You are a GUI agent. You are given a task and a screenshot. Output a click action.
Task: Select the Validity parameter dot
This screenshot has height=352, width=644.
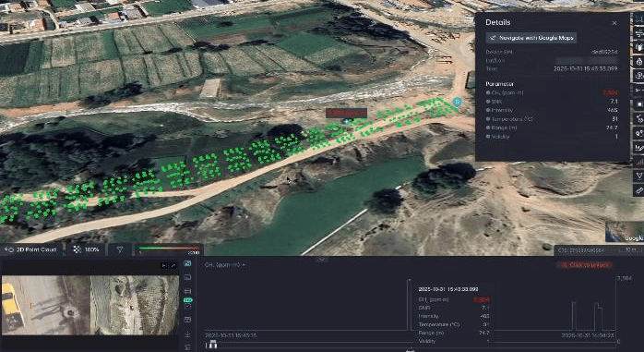coord(487,137)
